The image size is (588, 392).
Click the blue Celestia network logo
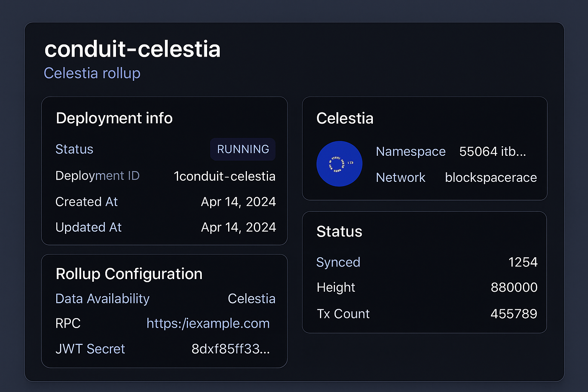click(339, 164)
